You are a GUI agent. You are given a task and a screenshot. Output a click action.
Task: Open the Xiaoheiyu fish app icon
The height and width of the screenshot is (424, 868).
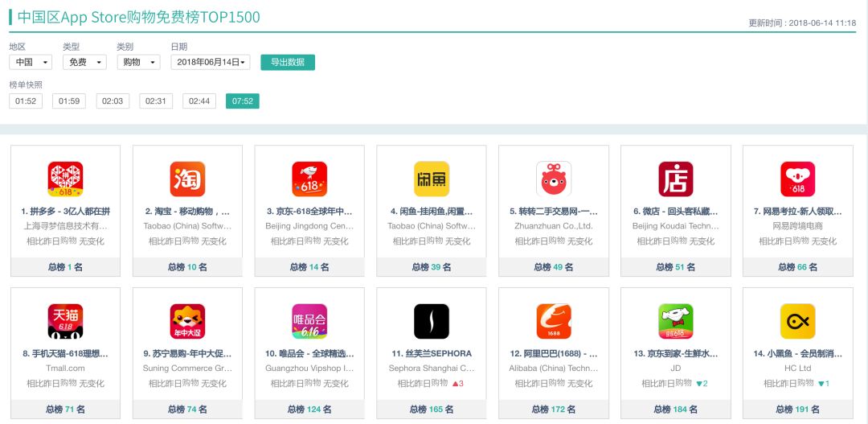coord(798,322)
